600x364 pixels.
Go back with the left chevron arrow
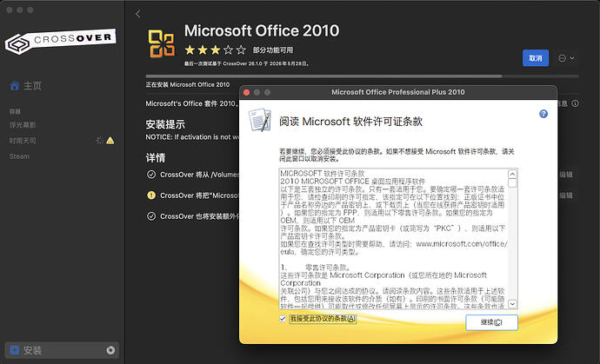138,15
